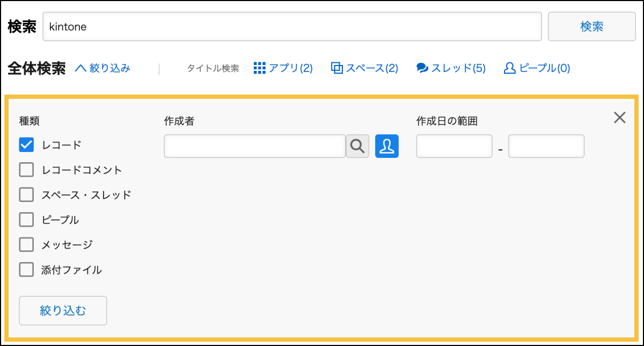Tick the ピープル filter checkbox
This screenshot has height=346, width=644.
coord(27,220)
